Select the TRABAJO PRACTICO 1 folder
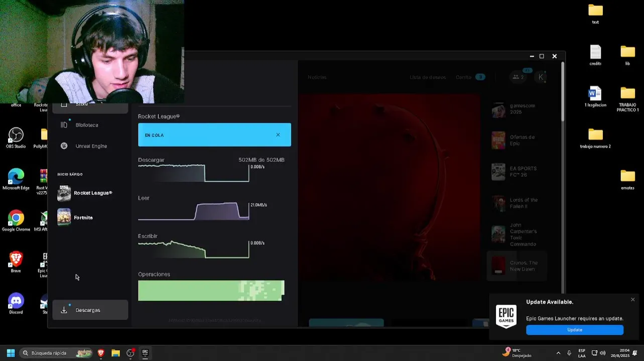644x361 pixels. [x=627, y=99]
